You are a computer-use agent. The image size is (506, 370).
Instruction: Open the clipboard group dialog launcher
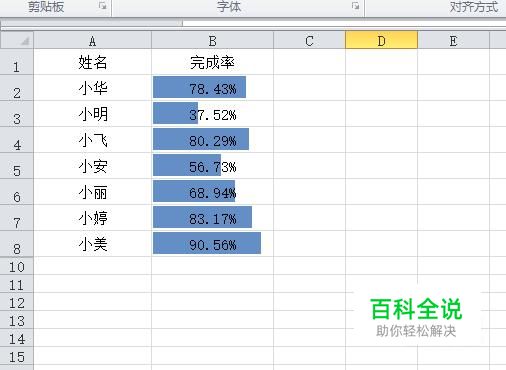(x=103, y=6)
